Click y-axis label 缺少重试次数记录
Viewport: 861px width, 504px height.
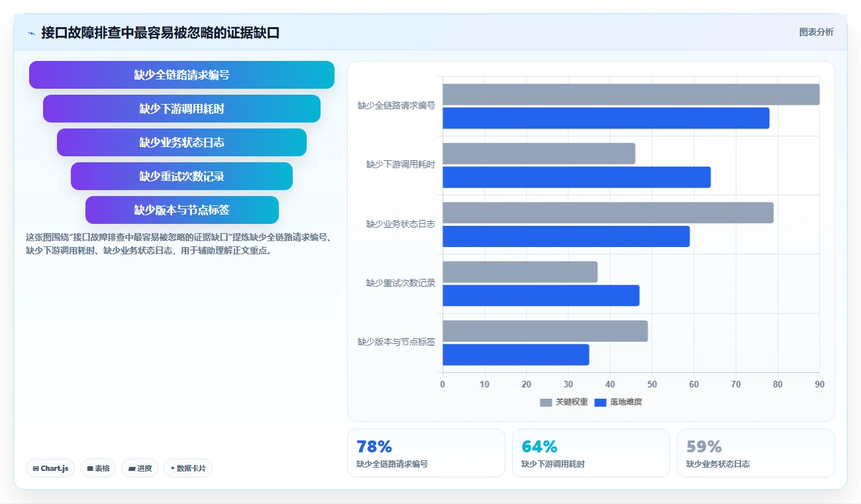coord(401,283)
